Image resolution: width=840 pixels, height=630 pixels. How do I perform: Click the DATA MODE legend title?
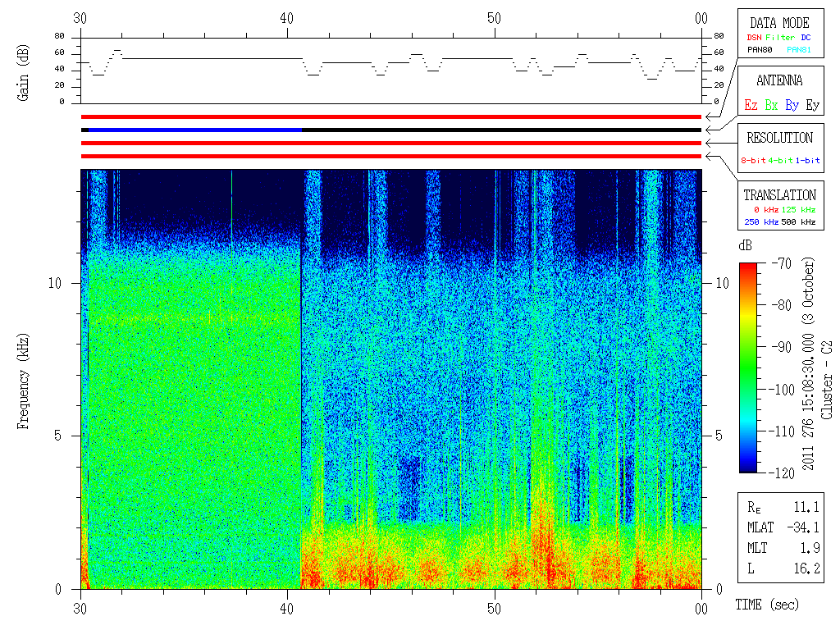(x=779, y=23)
